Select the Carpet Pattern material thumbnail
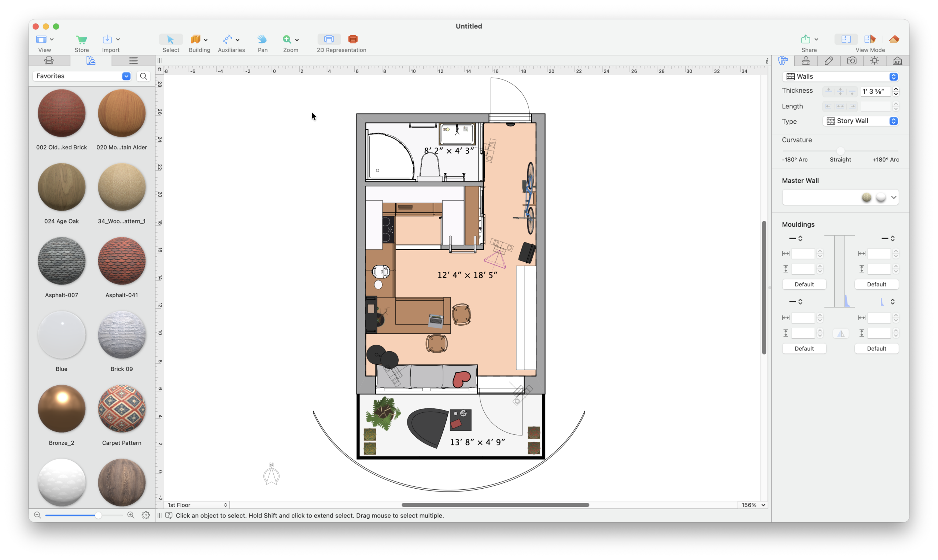Screen dimensions: 938x560 point(122,409)
